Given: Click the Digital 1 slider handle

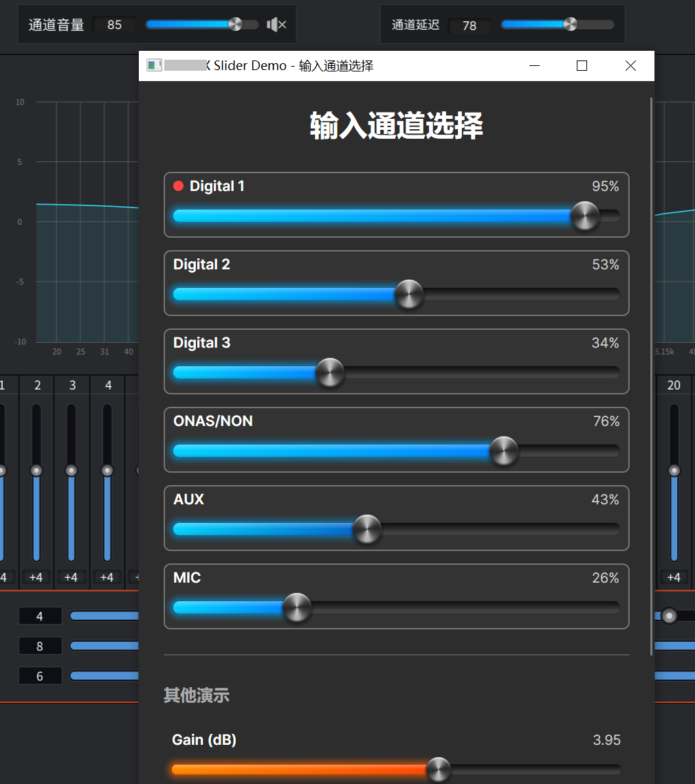Looking at the screenshot, I should pos(584,216).
